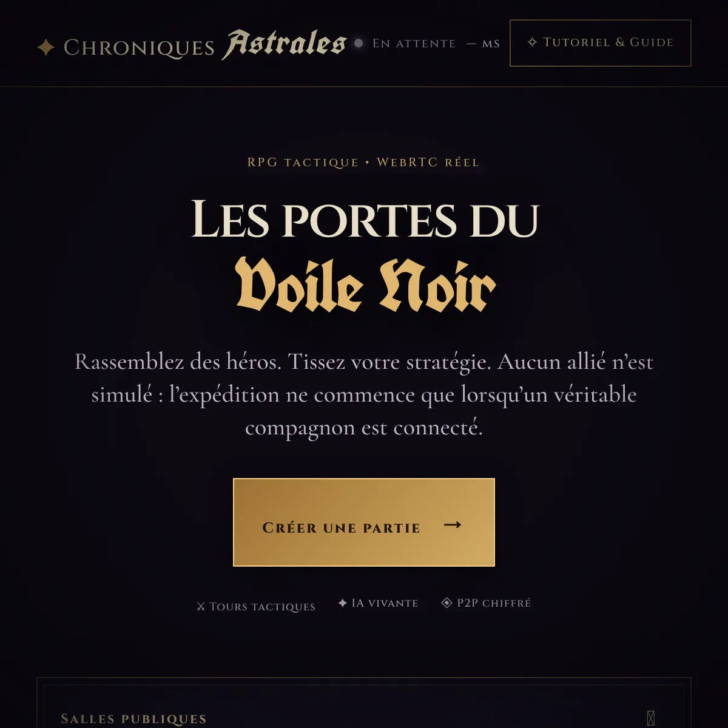Click the En attente status label

(x=414, y=44)
